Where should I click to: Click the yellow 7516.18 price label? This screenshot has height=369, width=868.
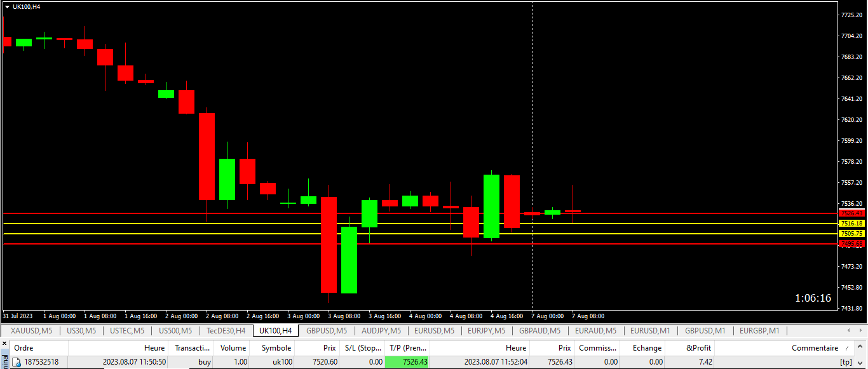click(851, 224)
